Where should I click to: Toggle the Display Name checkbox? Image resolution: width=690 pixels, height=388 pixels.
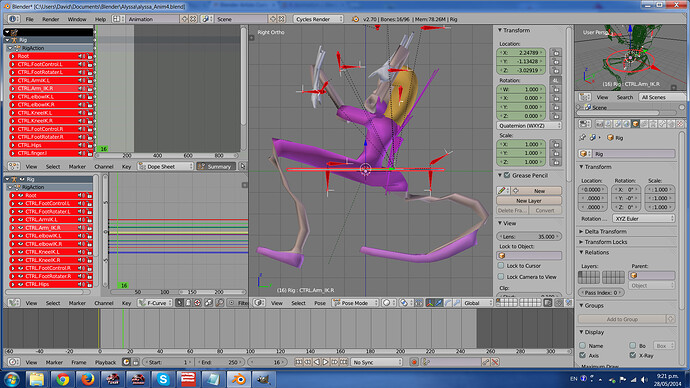click(x=583, y=345)
